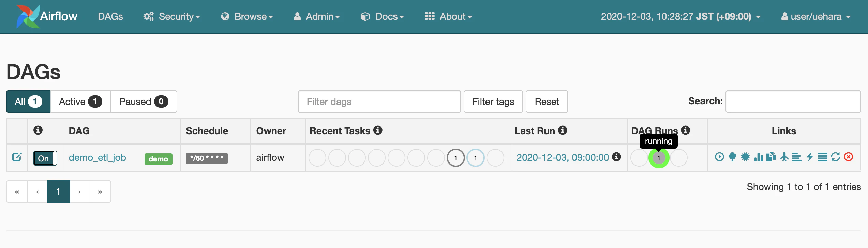Show only Active DAGs
Screen dimensions: 868x248
80,102
